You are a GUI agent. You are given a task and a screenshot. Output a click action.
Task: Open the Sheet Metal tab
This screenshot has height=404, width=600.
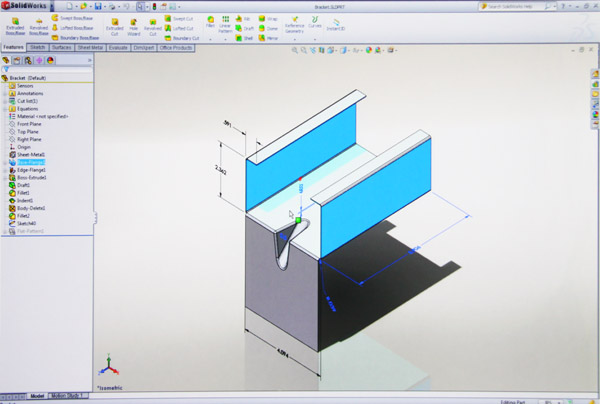(90, 47)
